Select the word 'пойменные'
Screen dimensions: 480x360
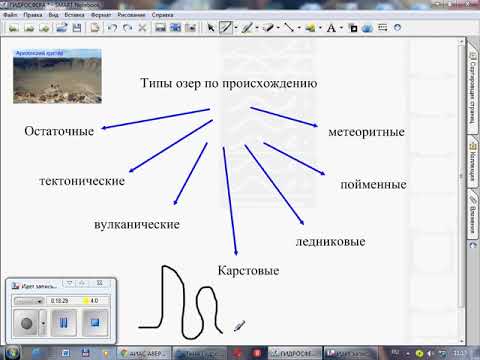(373, 185)
